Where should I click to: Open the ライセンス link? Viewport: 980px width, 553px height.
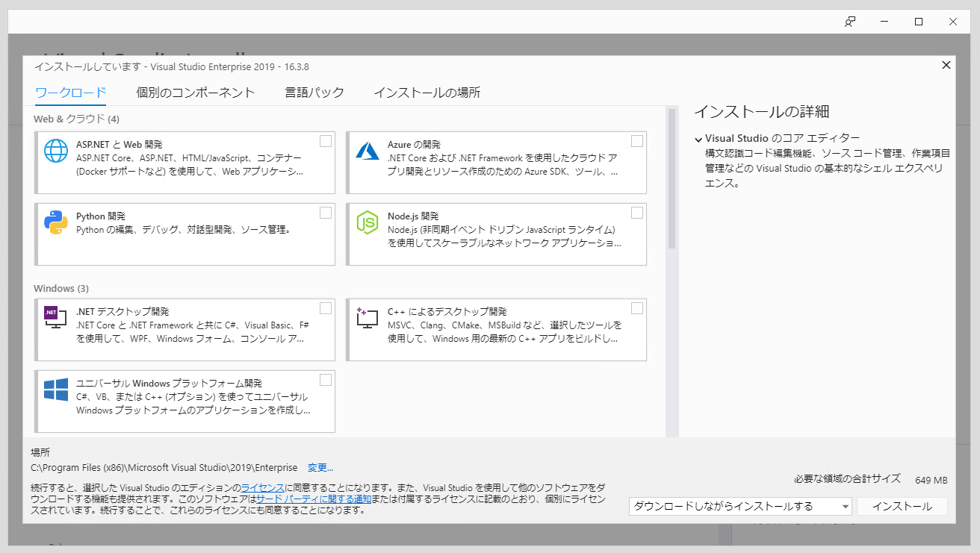pyautogui.click(x=263, y=487)
